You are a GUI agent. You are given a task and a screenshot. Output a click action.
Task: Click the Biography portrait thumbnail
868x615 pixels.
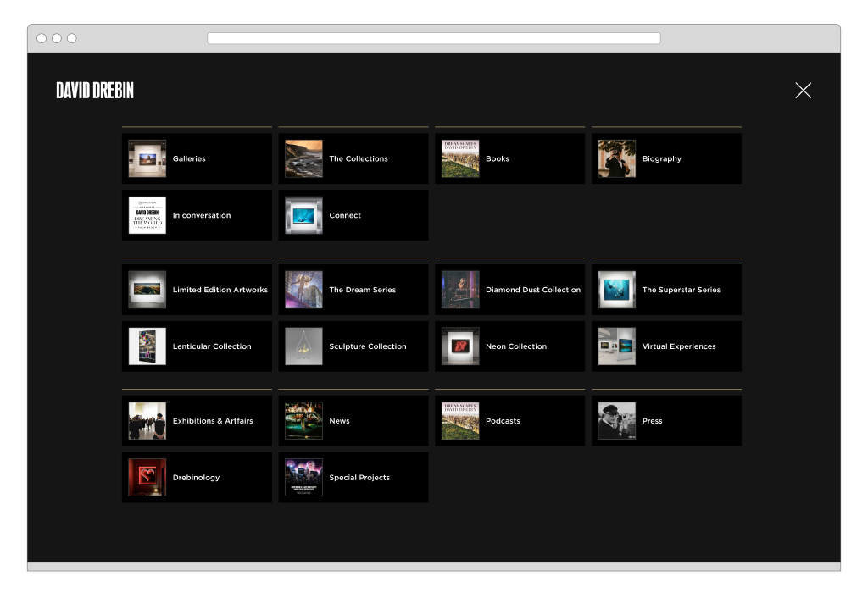click(617, 158)
